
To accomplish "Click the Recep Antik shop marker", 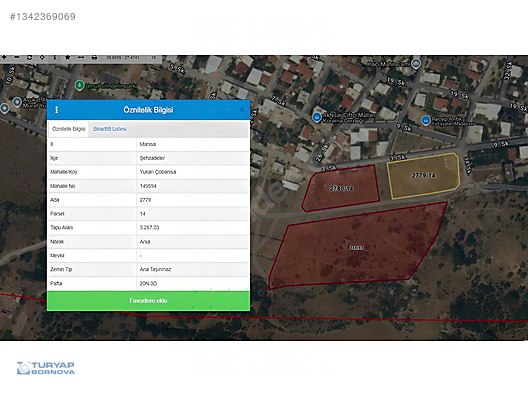I will (x=426, y=120).
